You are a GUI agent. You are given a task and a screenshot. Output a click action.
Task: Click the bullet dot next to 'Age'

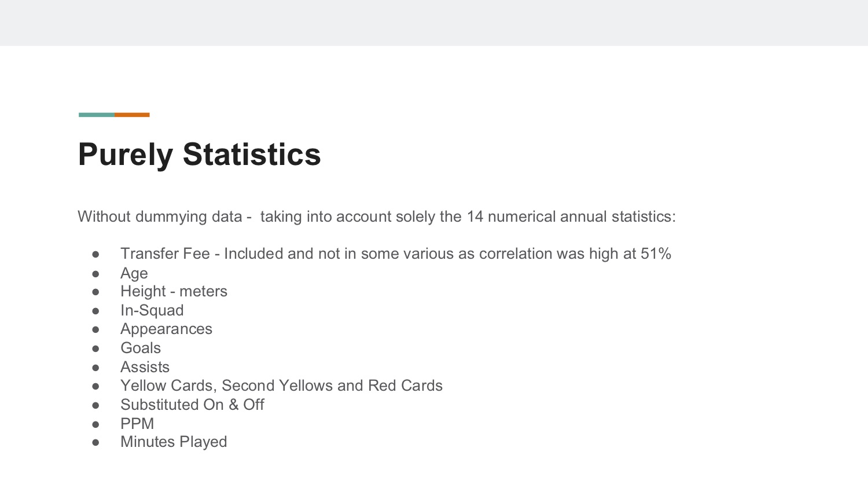[96, 273]
